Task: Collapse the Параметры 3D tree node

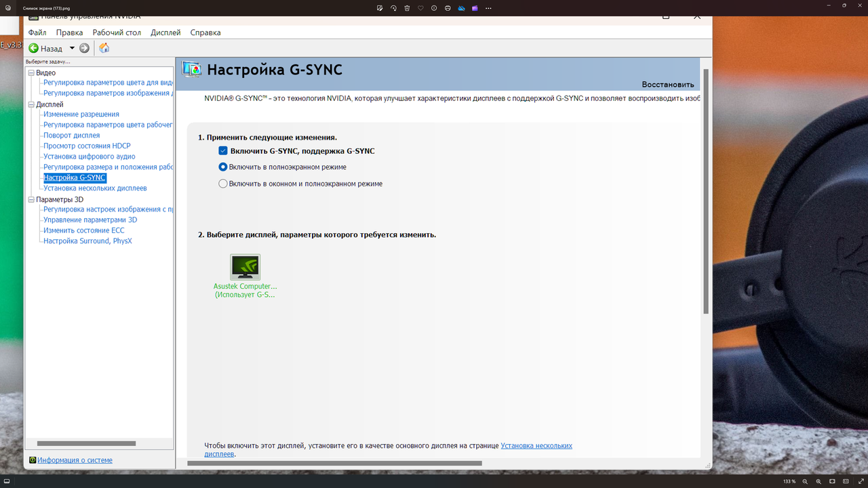Action: tap(31, 199)
